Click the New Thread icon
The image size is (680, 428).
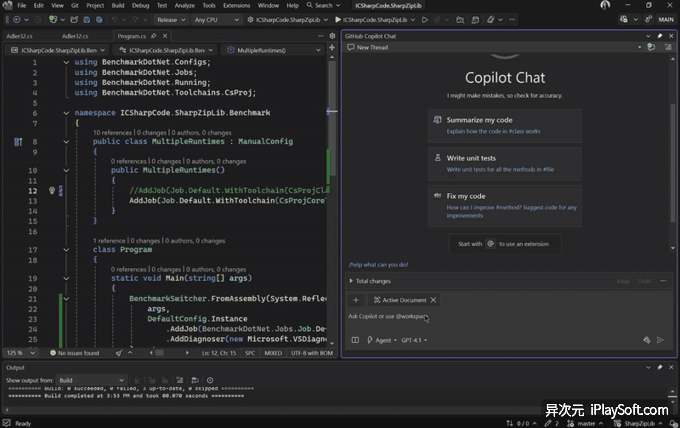350,47
